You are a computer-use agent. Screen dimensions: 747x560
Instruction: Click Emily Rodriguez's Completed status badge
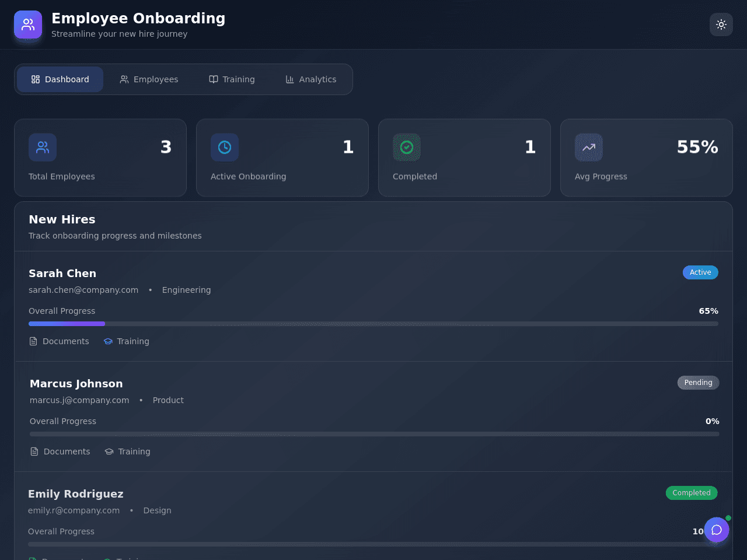tap(692, 493)
